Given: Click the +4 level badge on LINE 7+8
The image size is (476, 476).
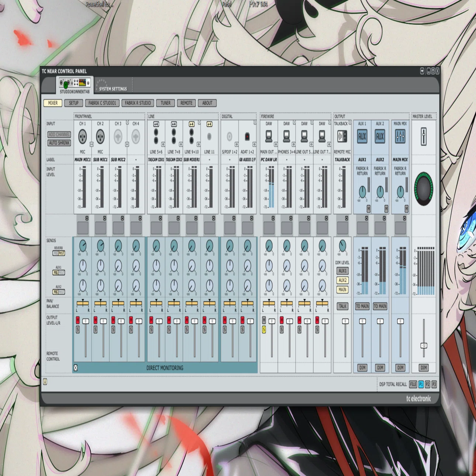Looking at the screenshot, I should click(174, 124).
